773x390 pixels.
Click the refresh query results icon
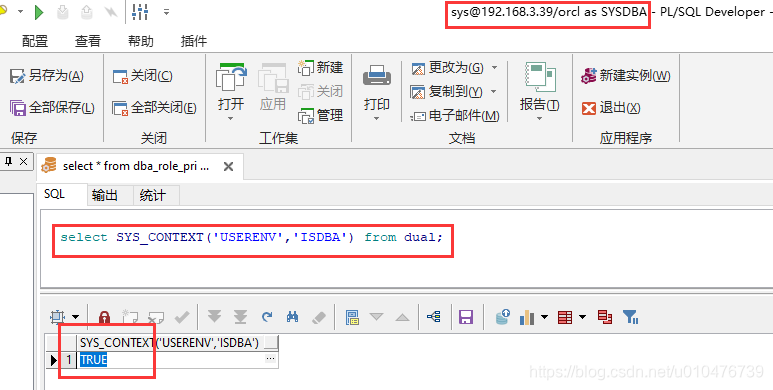point(267,317)
